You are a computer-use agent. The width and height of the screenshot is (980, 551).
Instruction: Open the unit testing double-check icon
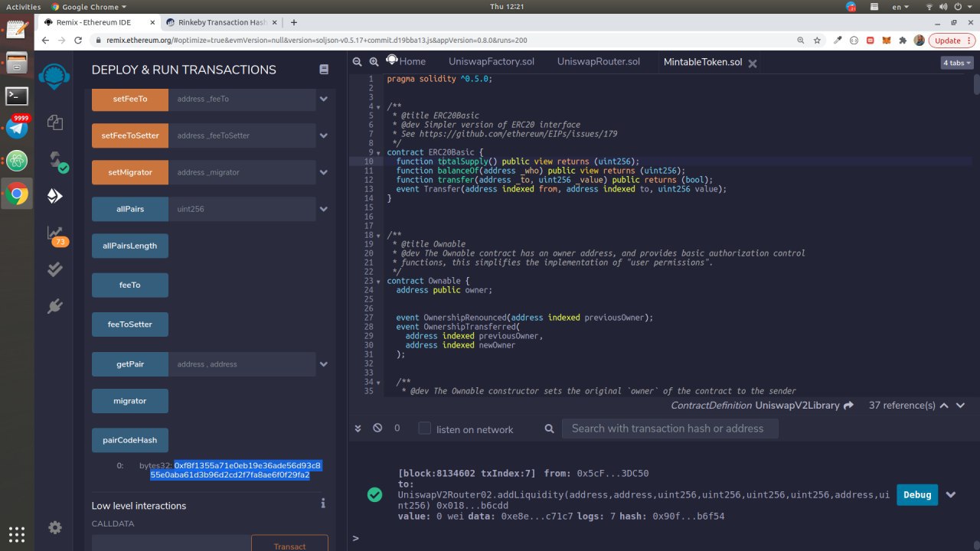coord(54,269)
